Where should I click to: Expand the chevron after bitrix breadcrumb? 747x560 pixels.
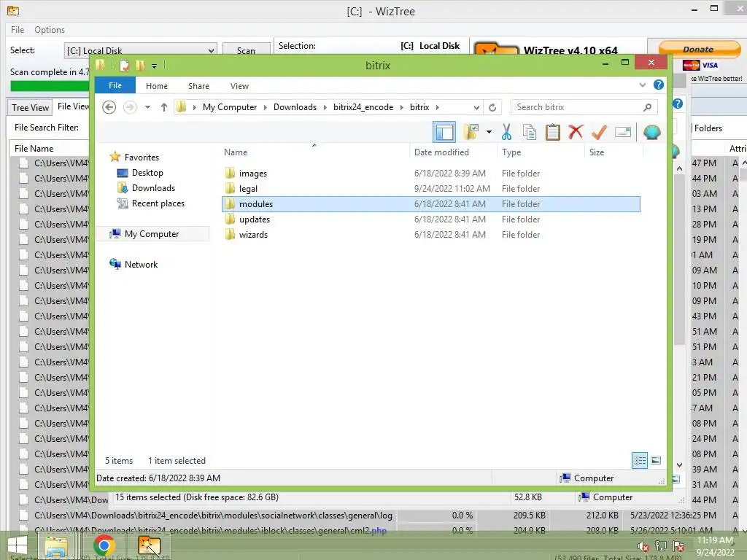pyautogui.click(x=438, y=108)
